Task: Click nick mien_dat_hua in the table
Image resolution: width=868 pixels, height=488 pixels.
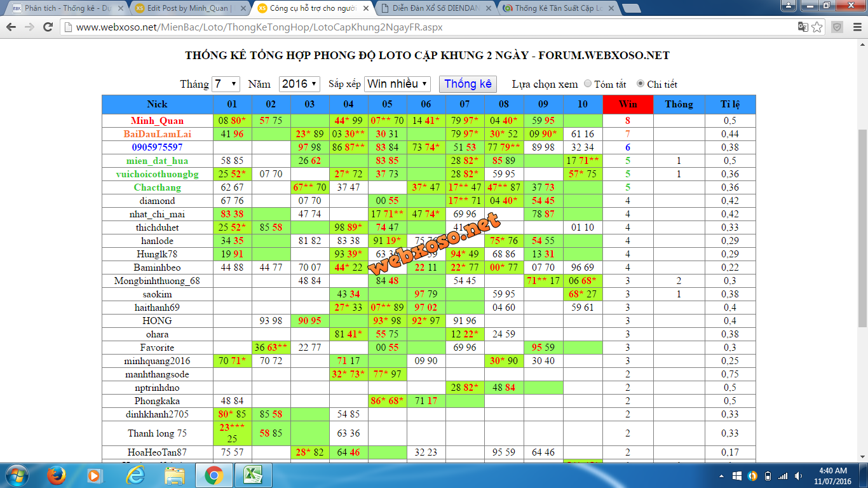Action: (x=157, y=161)
